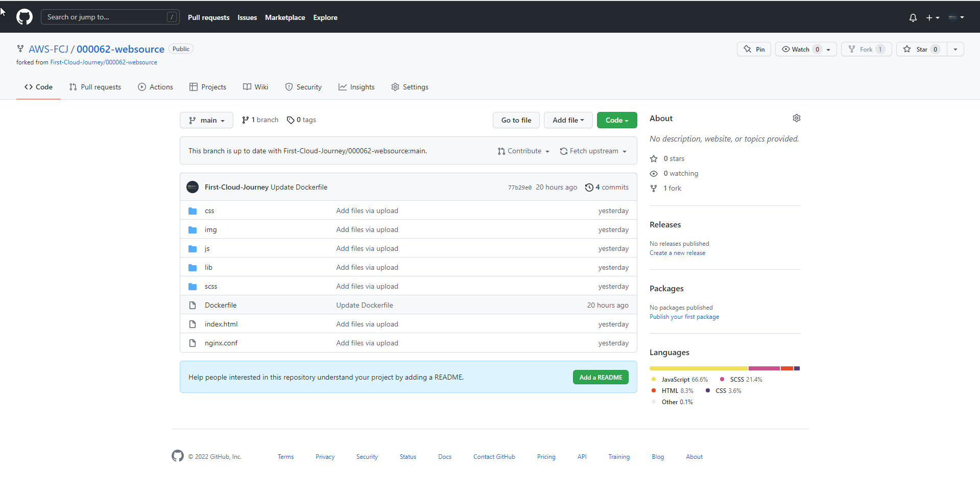Open the Projects tab

(208, 87)
